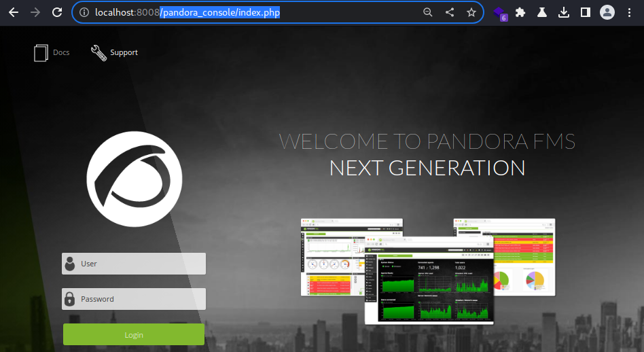Click the Pandora FMS round logo

pos(135,179)
